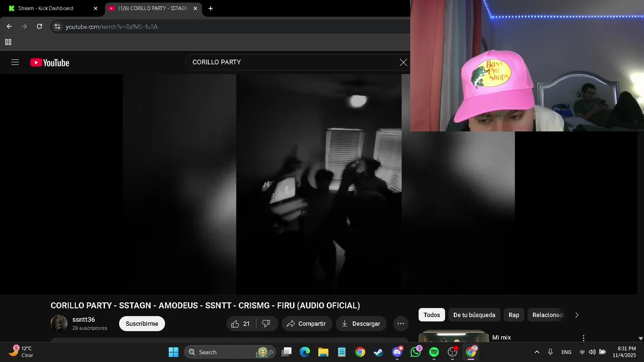
Task: Go back in the browser
Action: 9,27
